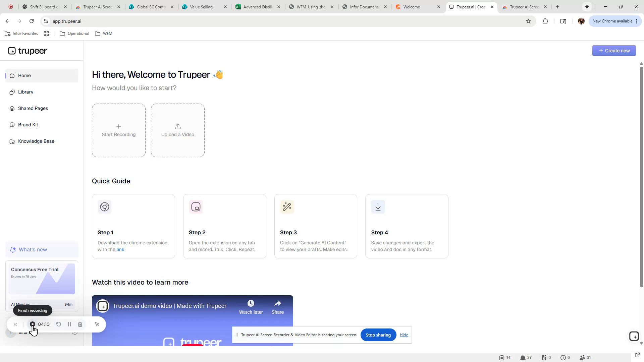Select the pointer tool in the recording toolbar
This screenshot has width=644, height=362.
[97, 324]
